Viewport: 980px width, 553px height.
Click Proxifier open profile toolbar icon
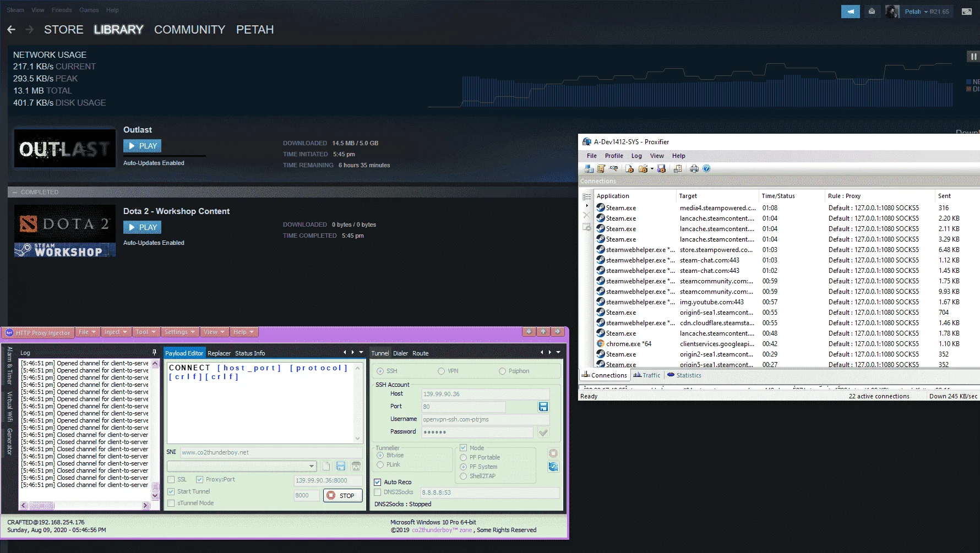(x=642, y=169)
